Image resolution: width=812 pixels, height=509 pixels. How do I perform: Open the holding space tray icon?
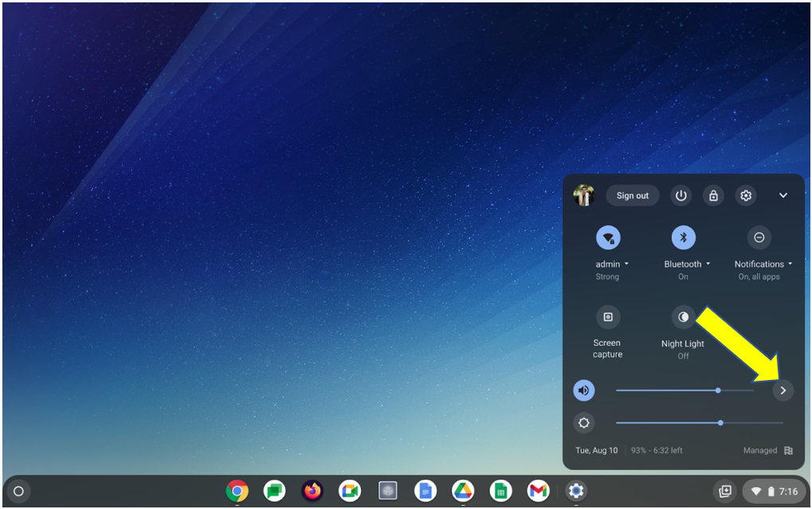(x=725, y=491)
